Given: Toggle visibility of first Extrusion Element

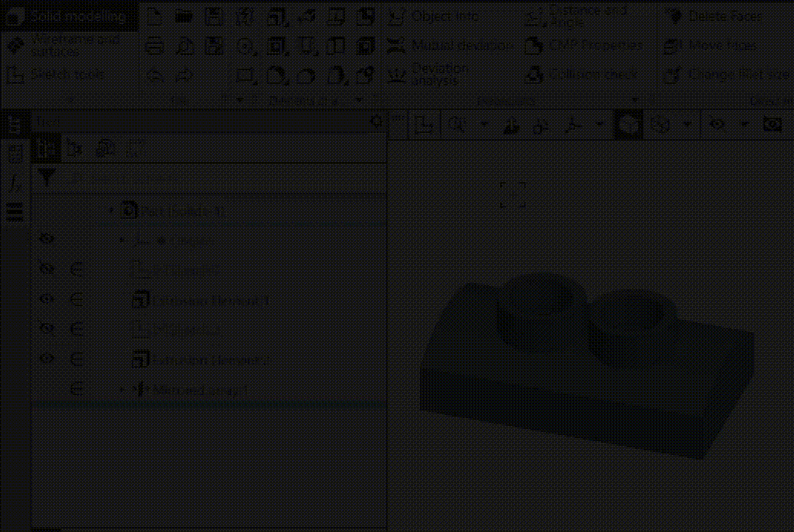Looking at the screenshot, I should (47, 299).
